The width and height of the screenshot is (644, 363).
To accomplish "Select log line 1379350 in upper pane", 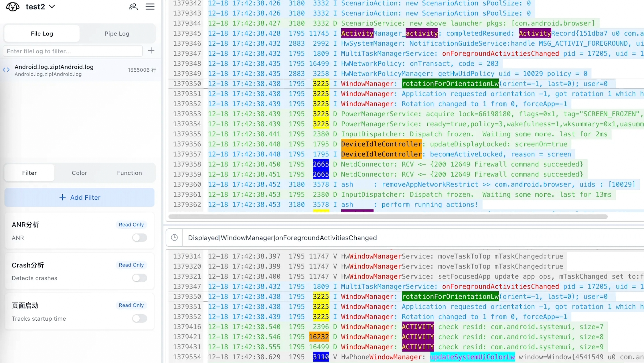I will pos(406,84).
